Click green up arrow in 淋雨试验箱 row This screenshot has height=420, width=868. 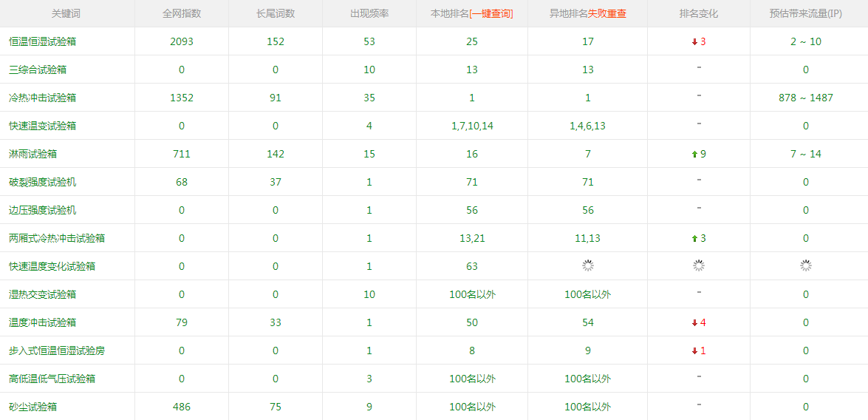(x=694, y=155)
